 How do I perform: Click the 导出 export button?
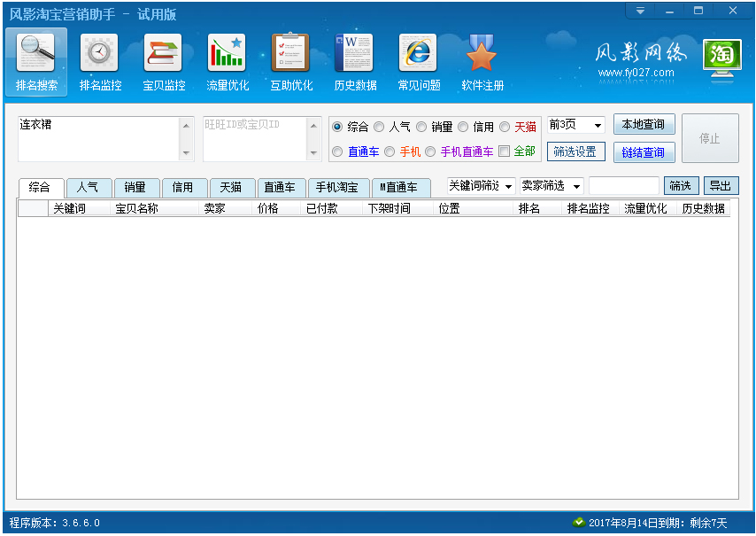721,186
